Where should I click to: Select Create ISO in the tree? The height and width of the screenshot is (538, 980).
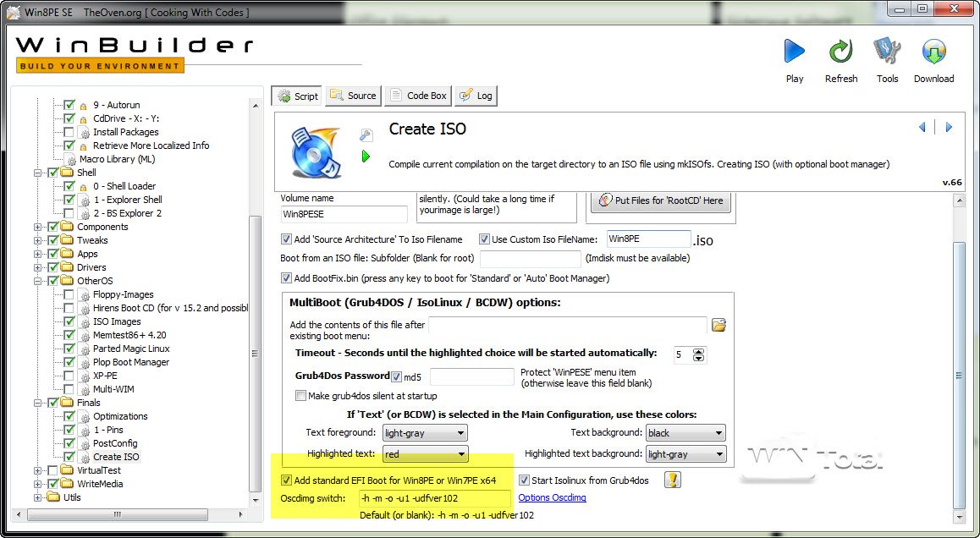[x=116, y=457]
